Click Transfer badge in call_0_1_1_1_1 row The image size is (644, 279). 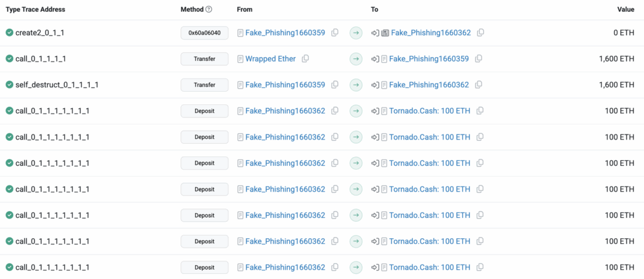[204, 58]
